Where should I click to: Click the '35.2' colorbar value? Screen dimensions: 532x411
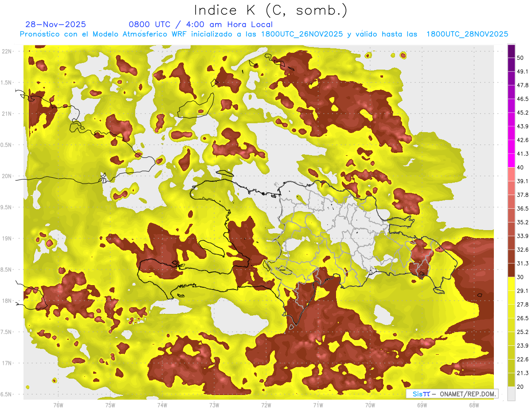click(x=523, y=222)
